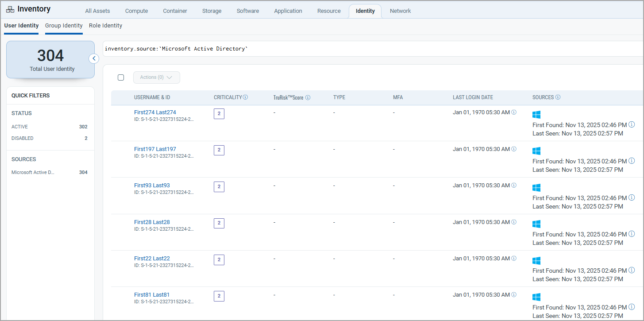
Task: Click Windows source icon in First81 row
Action: [536, 297]
